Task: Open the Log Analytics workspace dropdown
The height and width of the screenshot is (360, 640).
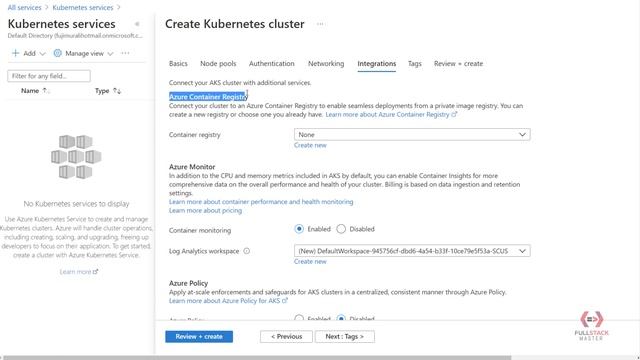Action: point(412,251)
